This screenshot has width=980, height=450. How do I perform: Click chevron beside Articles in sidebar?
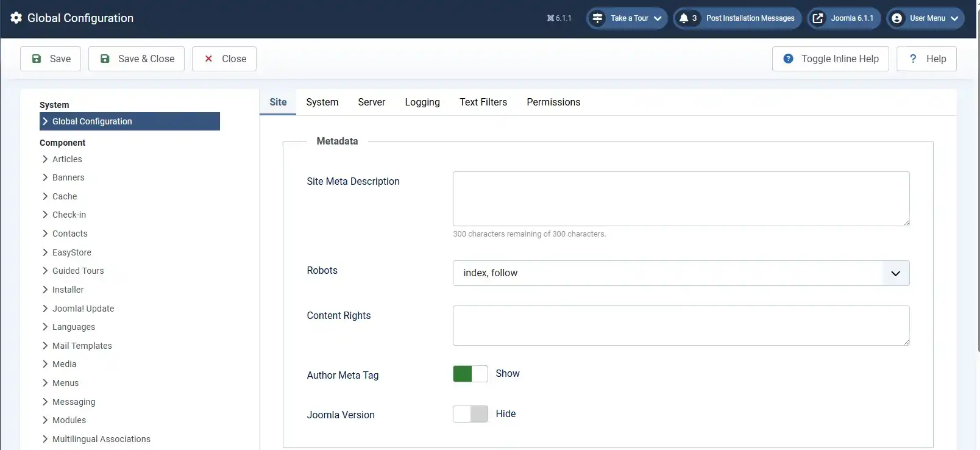coord(45,159)
